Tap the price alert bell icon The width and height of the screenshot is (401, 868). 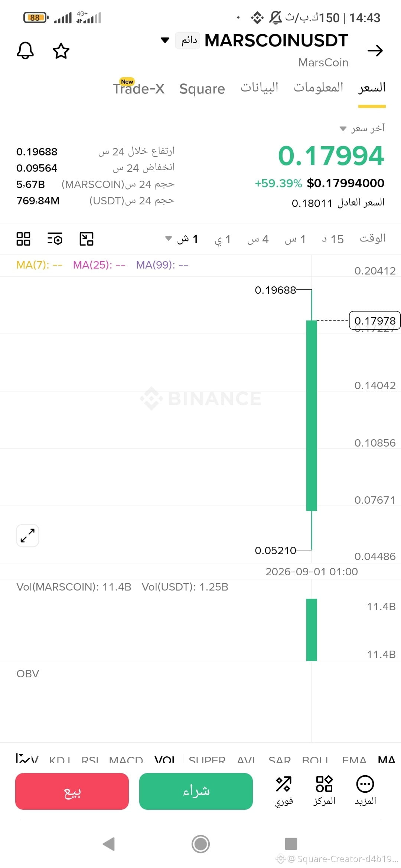[25, 51]
